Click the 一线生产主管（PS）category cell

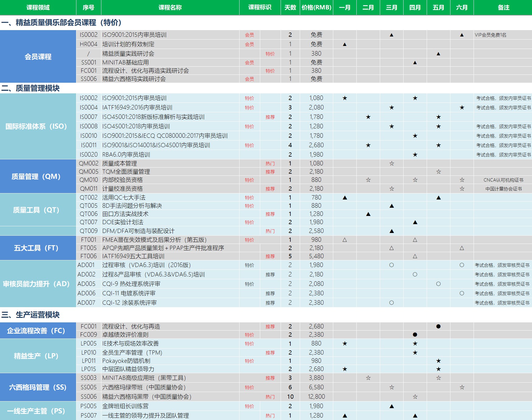(38, 411)
